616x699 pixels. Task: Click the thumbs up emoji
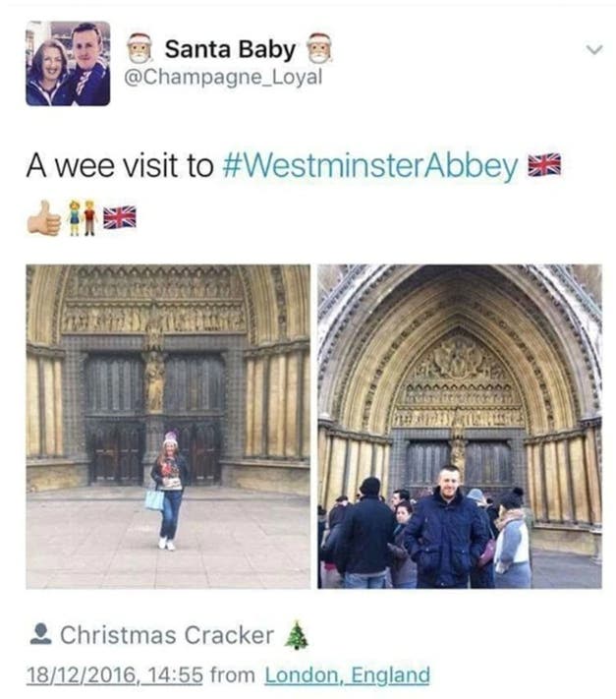(43, 217)
